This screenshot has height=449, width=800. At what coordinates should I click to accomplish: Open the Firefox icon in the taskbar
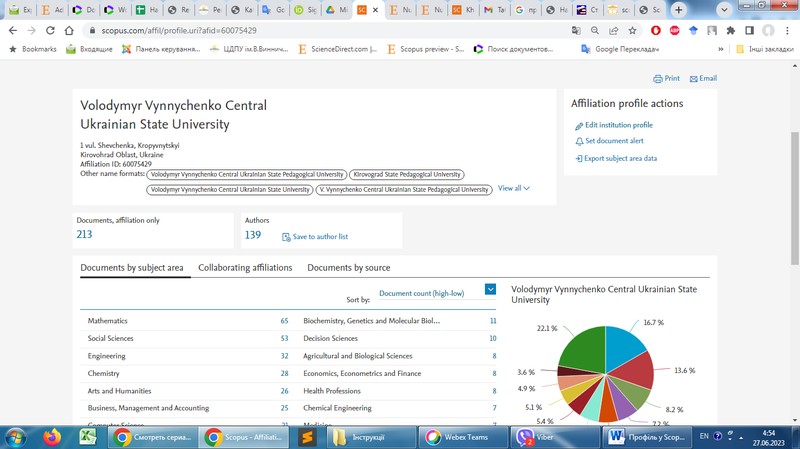pyautogui.click(x=52, y=437)
